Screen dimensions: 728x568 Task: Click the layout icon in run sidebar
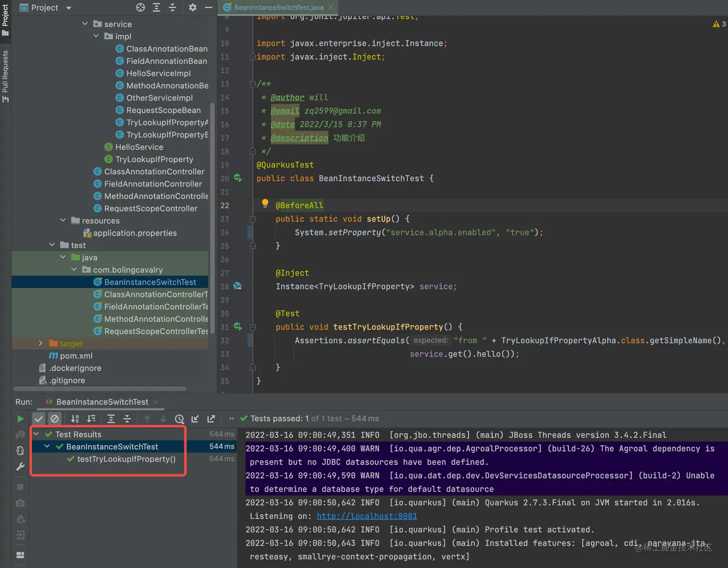(20, 555)
